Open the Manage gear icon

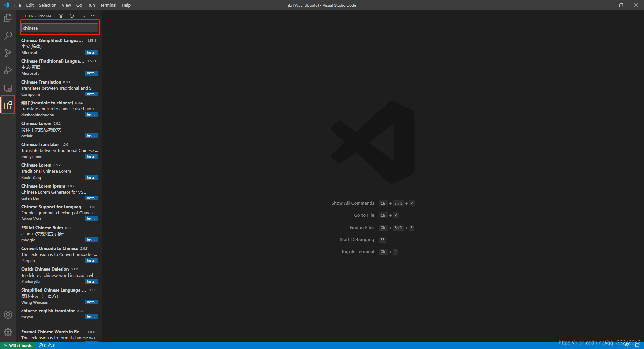coord(8,332)
